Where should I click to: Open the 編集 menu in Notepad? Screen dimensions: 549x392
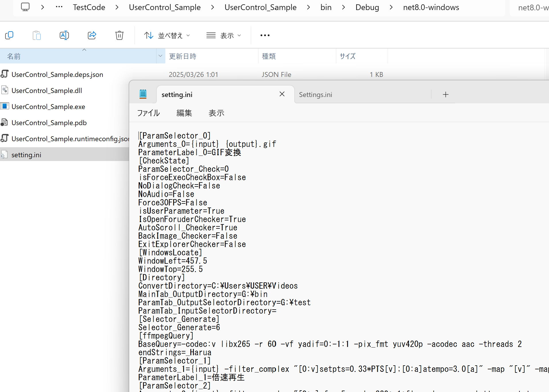[x=184, y=113]
